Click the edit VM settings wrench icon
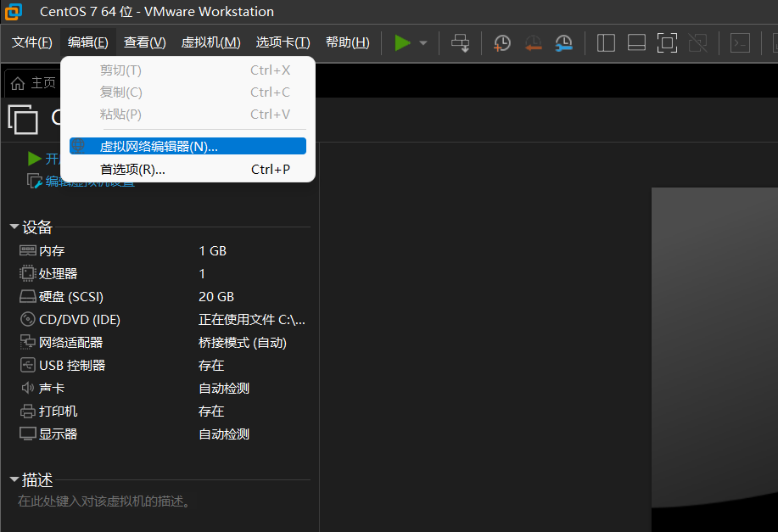 [x=34, y=181]
